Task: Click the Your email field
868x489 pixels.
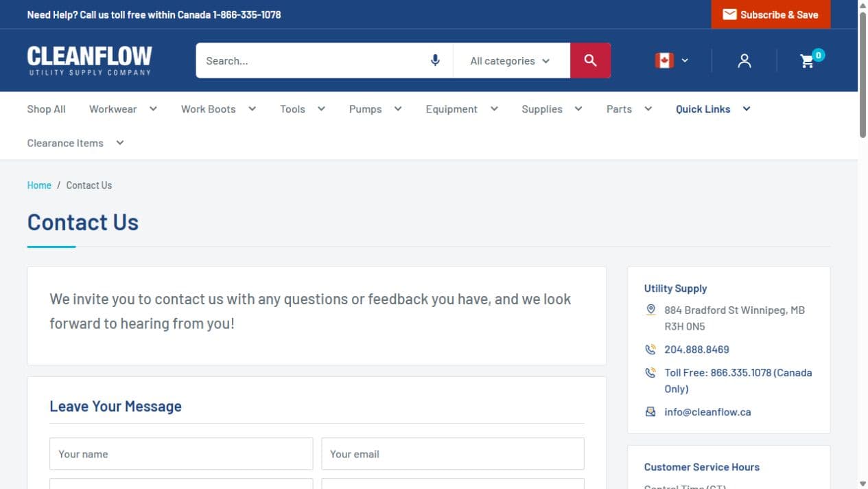Action: click(453, 454)
